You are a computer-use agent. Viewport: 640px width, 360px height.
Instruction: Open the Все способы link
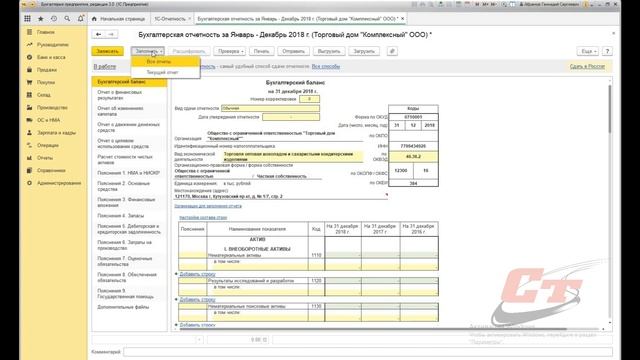[326, 66]
